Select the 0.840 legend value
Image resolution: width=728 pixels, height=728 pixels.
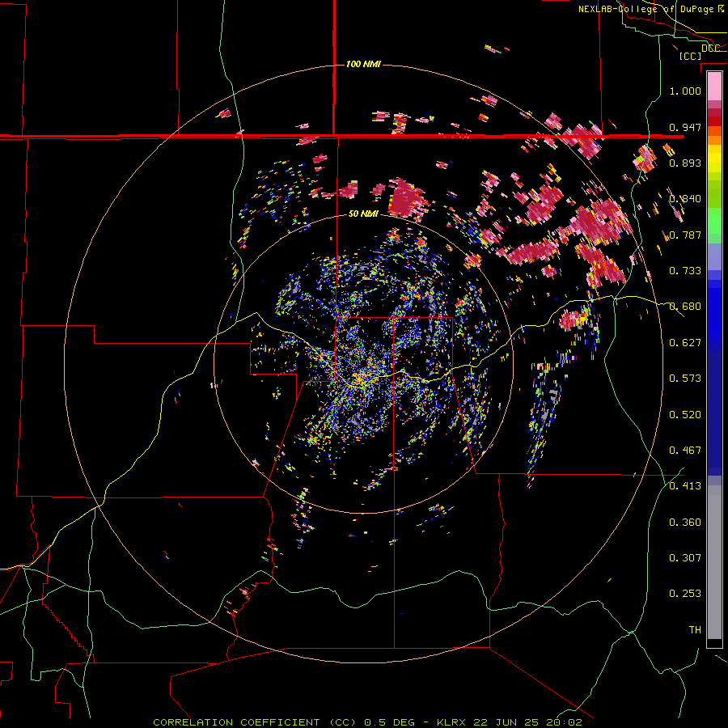click(x=685, y=199)
